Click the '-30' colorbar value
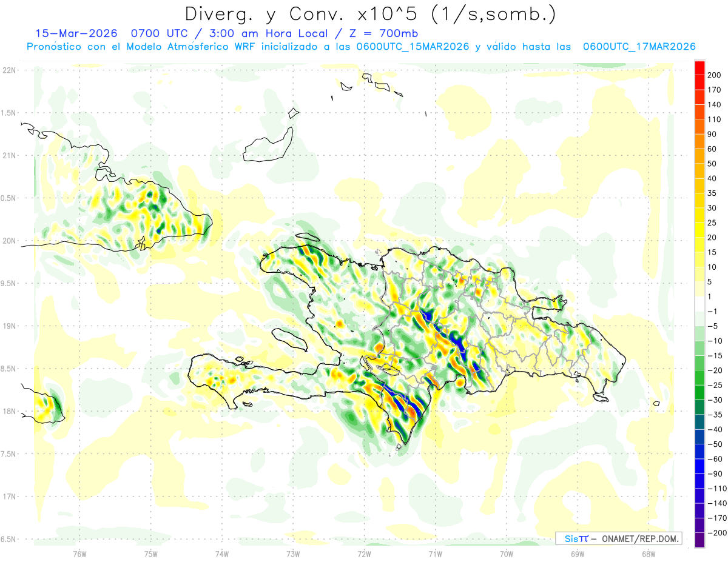The width and height of the screenshot is (728, 562). click(715, 400)
